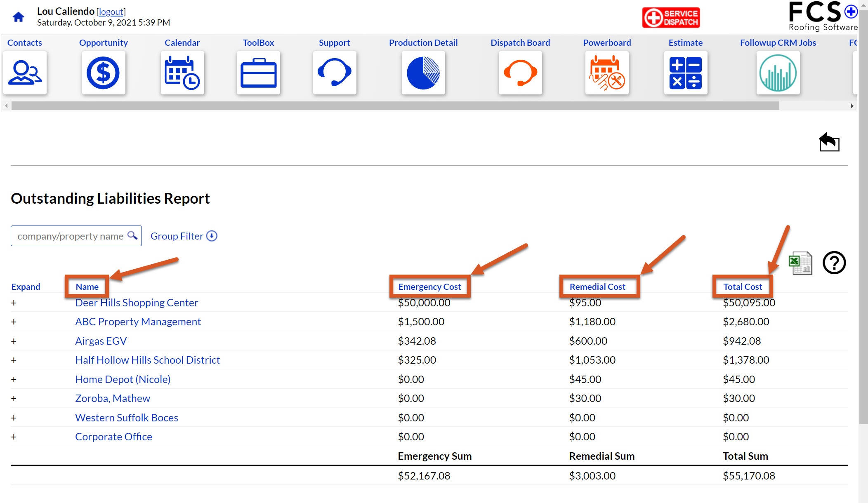This screenshot has width=868, height=503.
Task: Open the ABC Property Management link
Action: pyautogui.click(x=138, y=322)
